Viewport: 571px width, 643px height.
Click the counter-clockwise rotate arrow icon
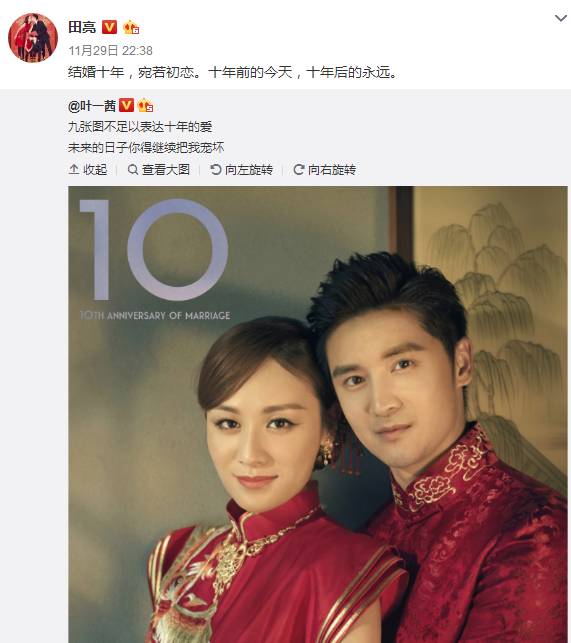pyautogui.click(x=215, y=169)
